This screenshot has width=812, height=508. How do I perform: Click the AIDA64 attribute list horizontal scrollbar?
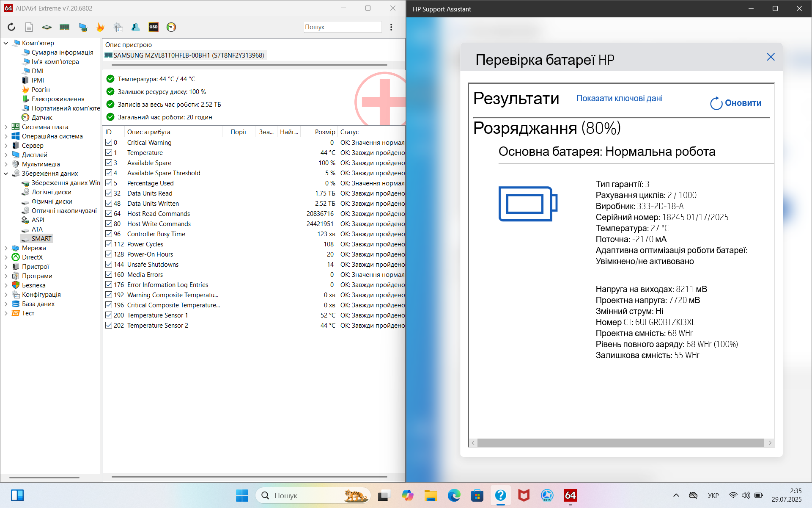pos(250,477)
